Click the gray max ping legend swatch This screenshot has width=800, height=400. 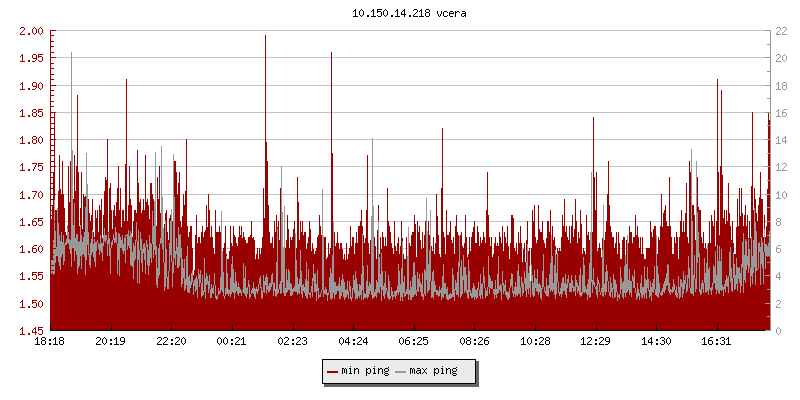click(x=401, y=371)
